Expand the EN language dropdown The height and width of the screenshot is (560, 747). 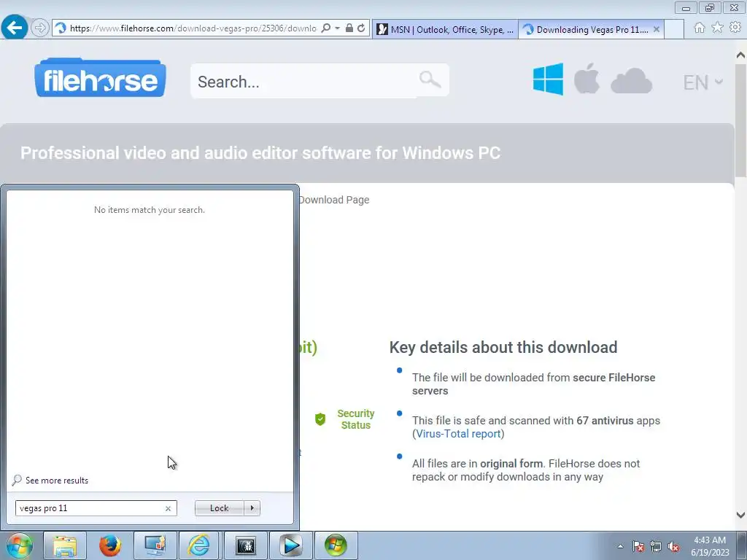[703, 82]
